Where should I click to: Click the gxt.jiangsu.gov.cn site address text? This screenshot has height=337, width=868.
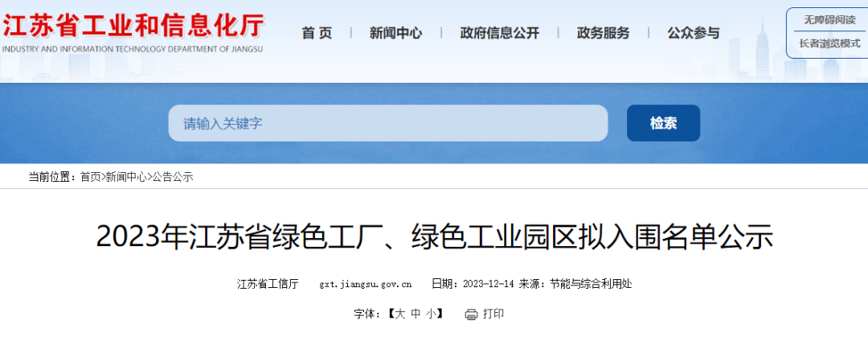click(x=366, y=284)
